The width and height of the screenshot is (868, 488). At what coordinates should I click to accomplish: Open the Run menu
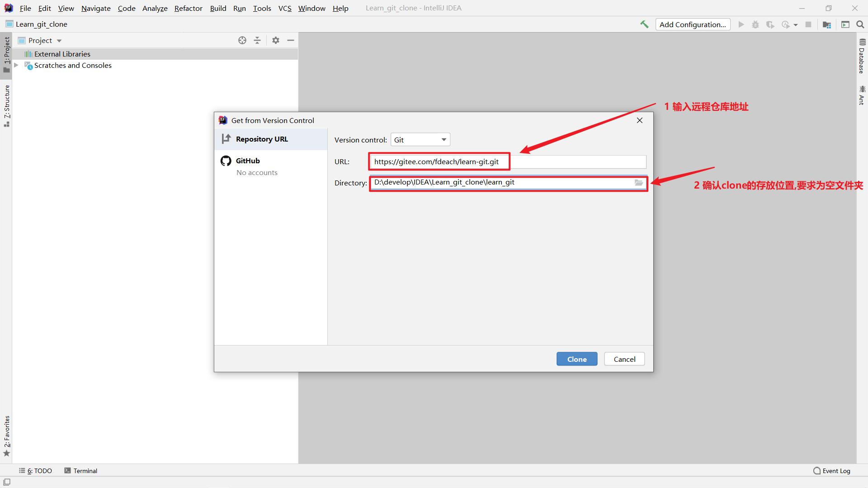[240, 8]
